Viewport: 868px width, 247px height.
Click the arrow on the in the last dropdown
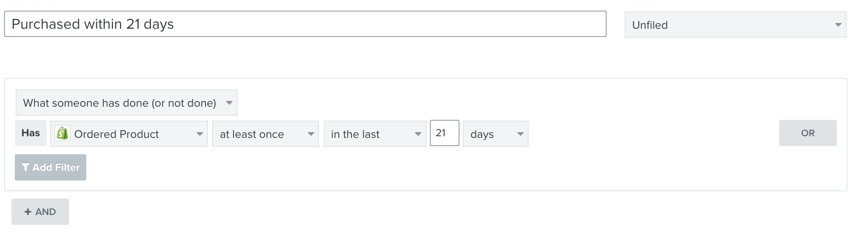tap(418, 134)
